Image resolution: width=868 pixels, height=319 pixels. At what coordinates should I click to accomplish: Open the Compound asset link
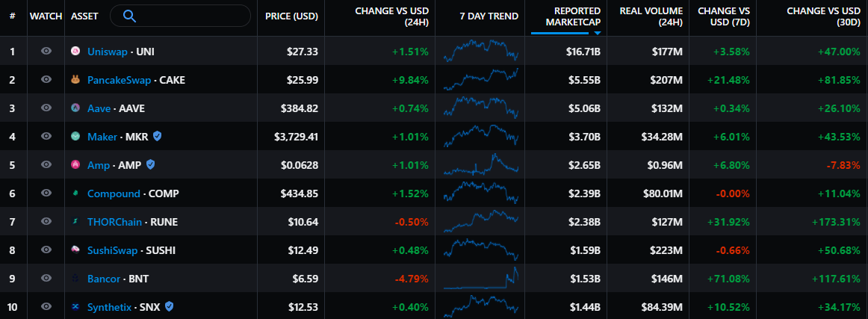click(x=114, y=193)
